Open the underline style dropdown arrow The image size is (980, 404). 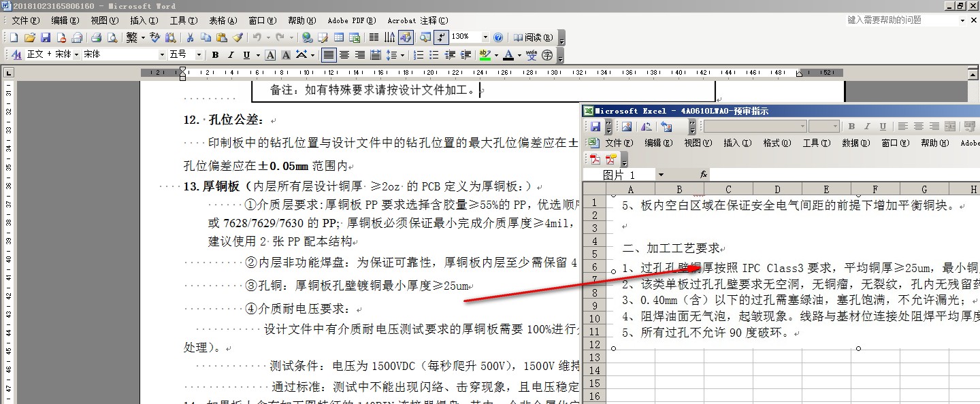[x=257, y=54]
